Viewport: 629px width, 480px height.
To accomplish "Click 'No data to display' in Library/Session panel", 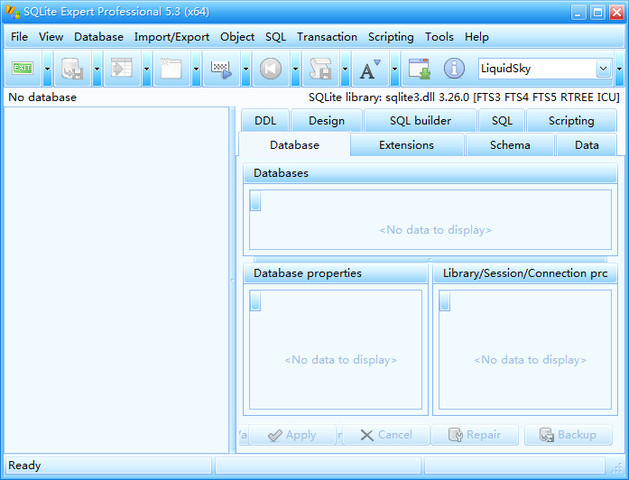I will (530, 360).
